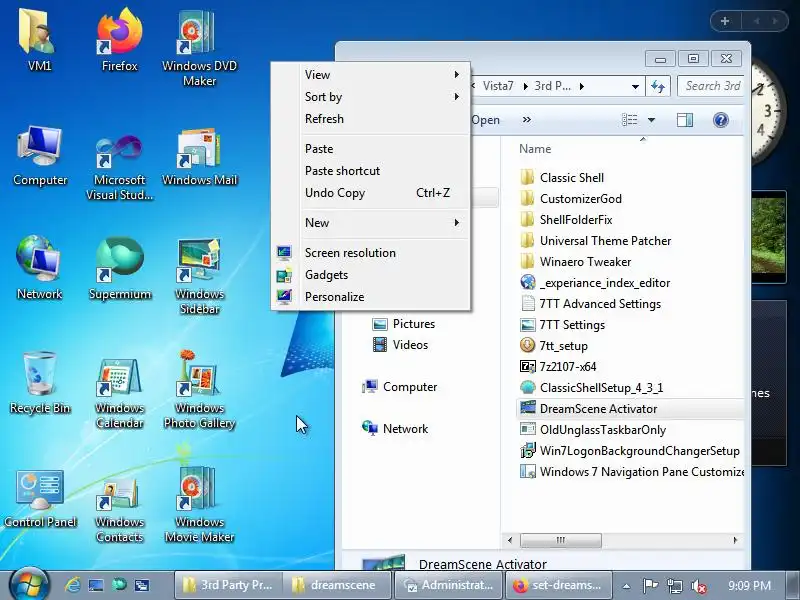Select the Windows Contacts shortcut

(x=119, y=509)
